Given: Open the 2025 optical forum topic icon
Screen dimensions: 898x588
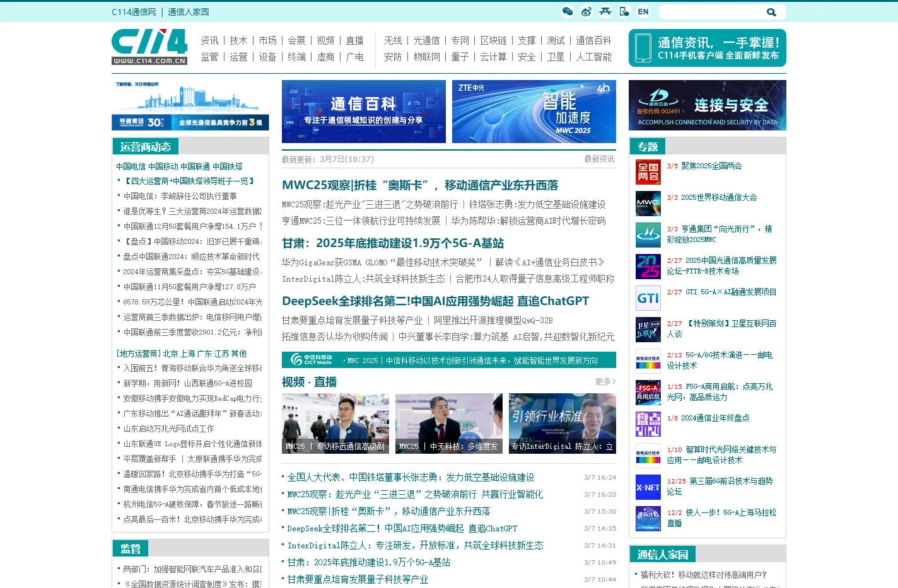Looking at the screenshot, I should [x=648, y=267].
